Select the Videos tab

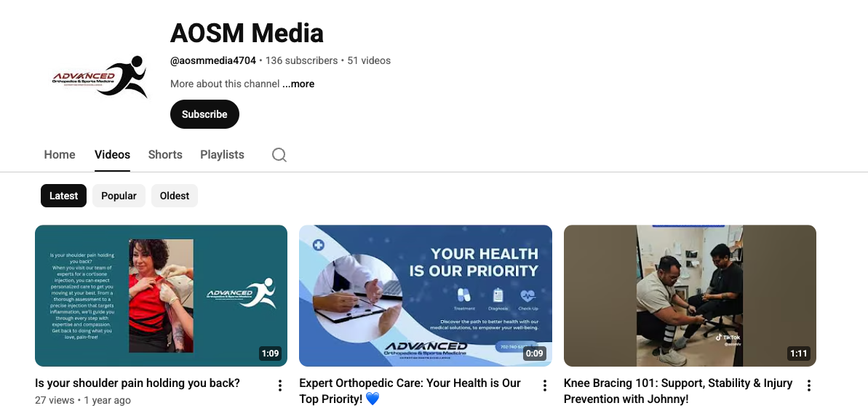112,155
